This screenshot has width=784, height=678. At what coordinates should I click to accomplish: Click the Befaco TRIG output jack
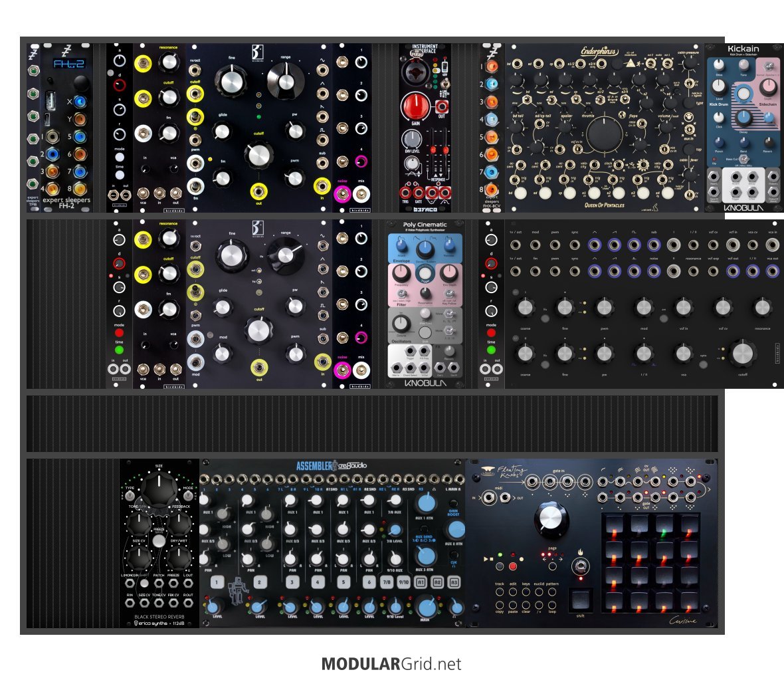[405, 192]
